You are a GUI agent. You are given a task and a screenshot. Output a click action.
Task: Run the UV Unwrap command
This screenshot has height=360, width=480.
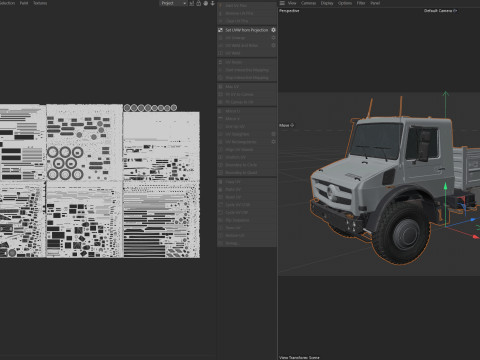[x=247, y=38]
